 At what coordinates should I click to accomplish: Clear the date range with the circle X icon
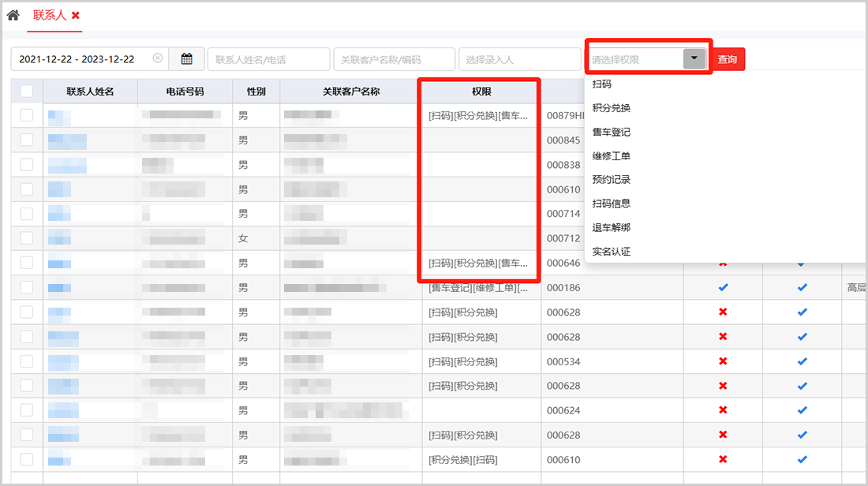coord(157,58)
